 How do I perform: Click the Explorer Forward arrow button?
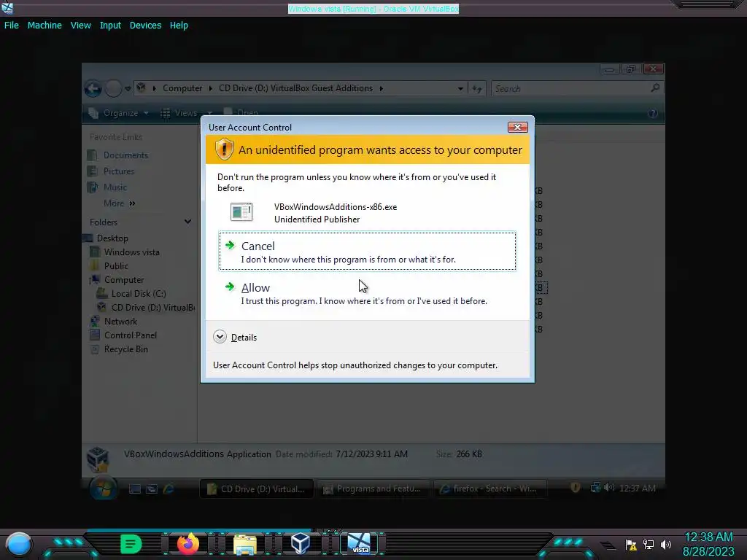point(113,88)
